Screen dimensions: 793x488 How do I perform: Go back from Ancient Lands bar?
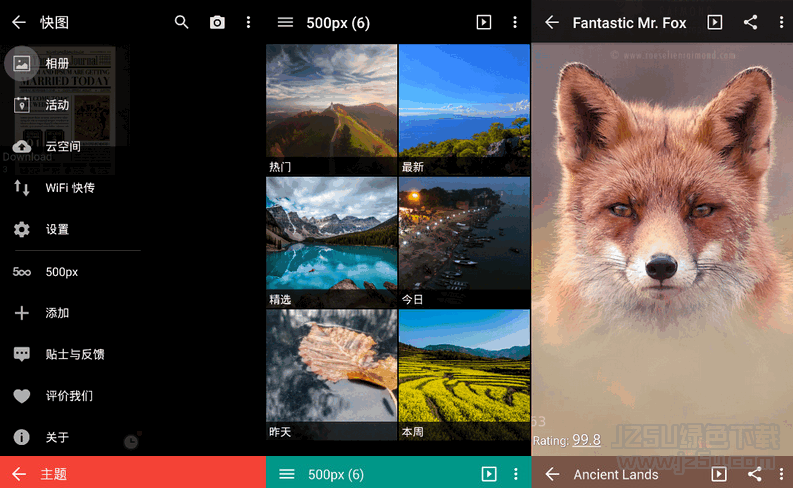tap(552, 474)
